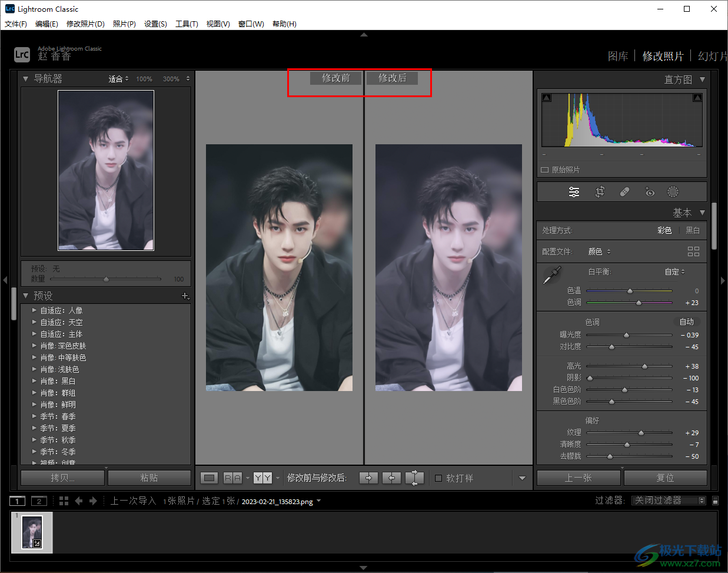Collapse the top panel arrow

click(364, 35)
